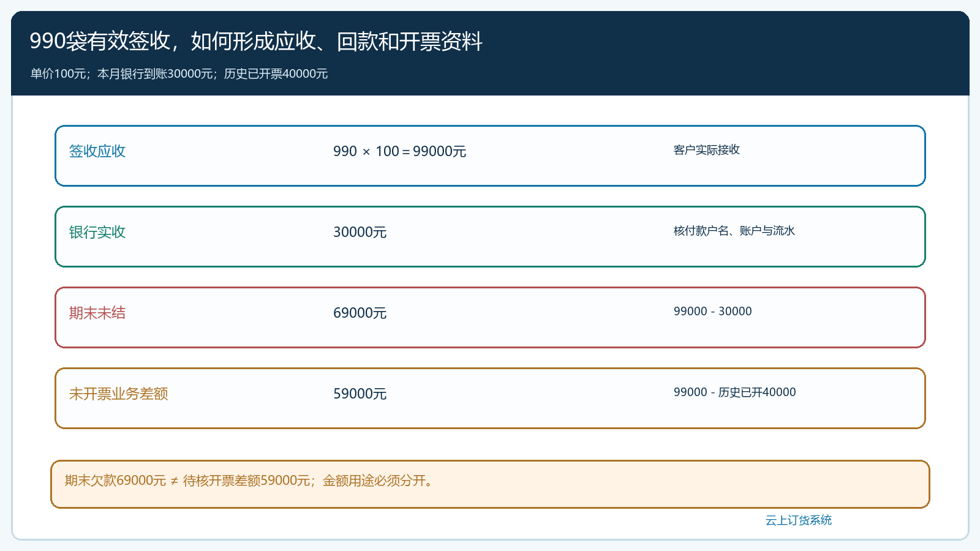
Task: Click the title '990袋有效签收，如何形成应收、回款和开票资料'
Action: [256, 41]
